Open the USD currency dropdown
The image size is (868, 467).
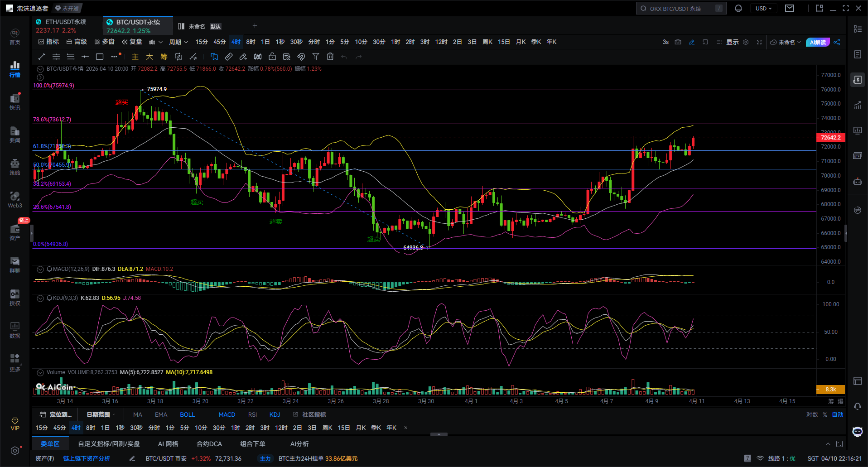coord(763,9)
